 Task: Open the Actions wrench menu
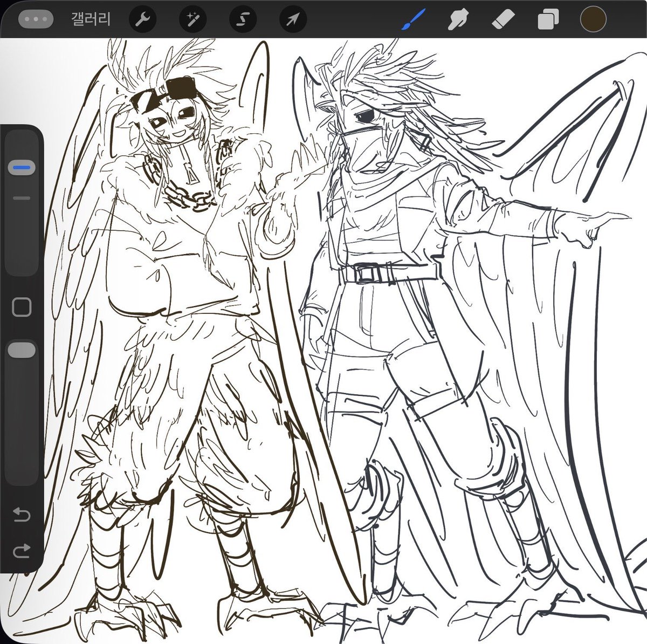(142, 20)
